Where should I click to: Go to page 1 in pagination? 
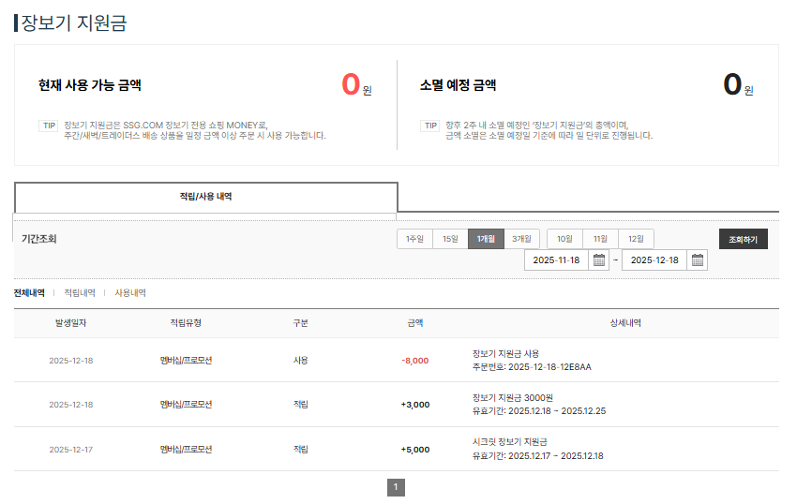396,487
